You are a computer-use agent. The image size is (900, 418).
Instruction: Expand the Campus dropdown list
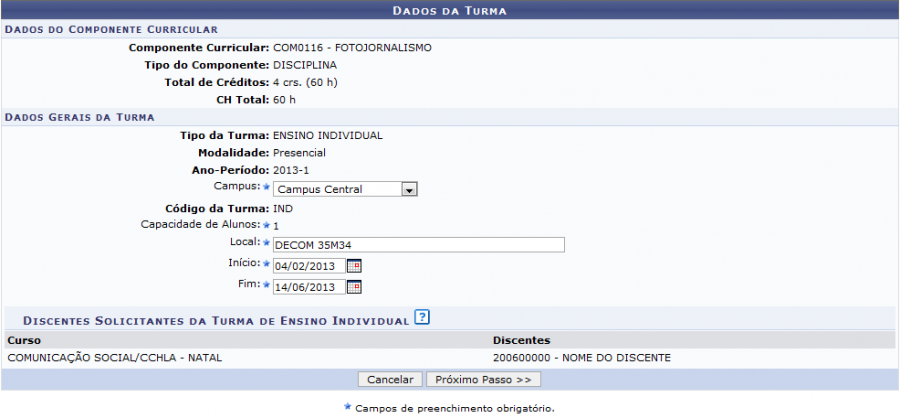click(408, 189)
